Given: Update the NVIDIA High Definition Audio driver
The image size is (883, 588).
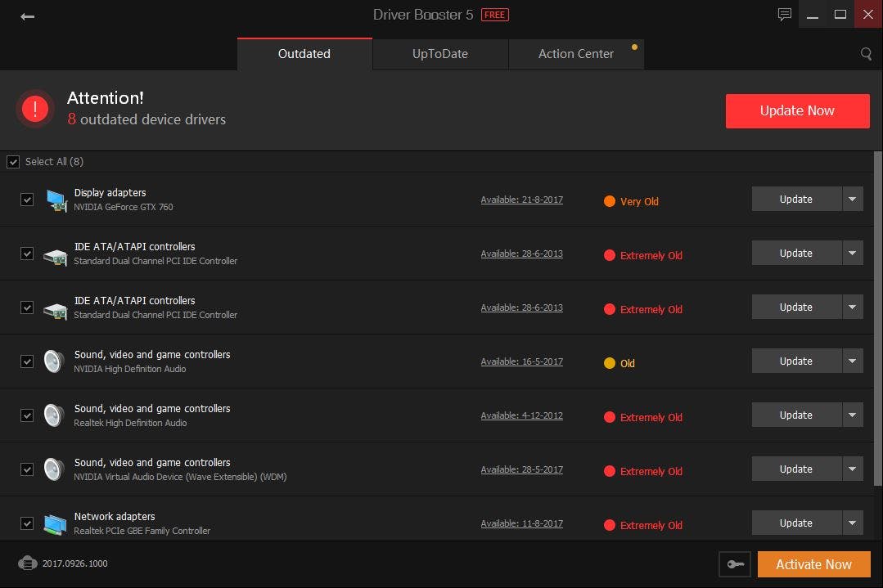Looking at the screenshot, I should coord(796,361).
